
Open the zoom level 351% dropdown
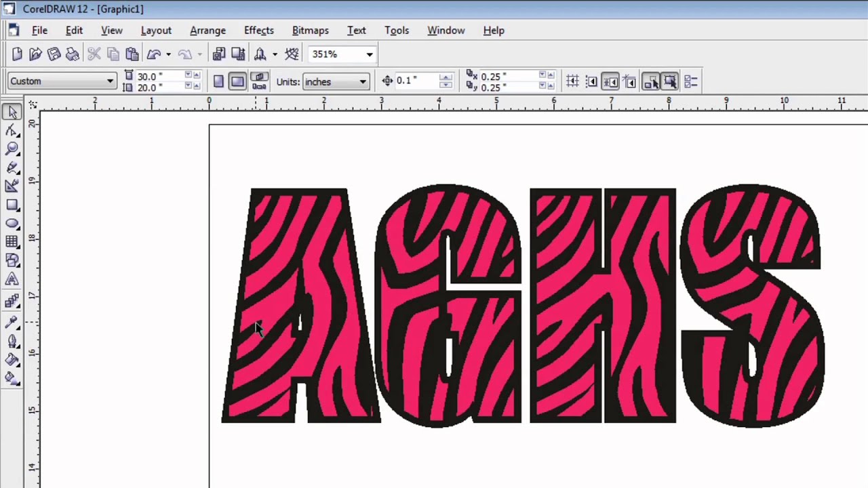pos(370,54)
